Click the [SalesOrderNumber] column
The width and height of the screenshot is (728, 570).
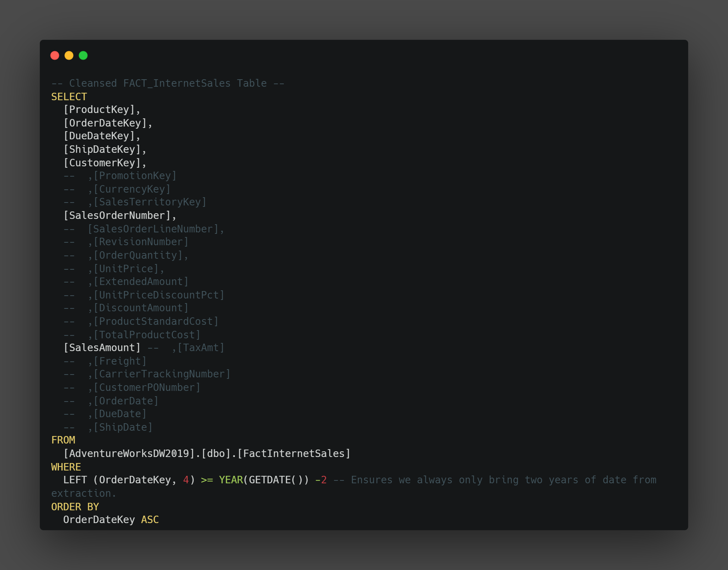117,215
